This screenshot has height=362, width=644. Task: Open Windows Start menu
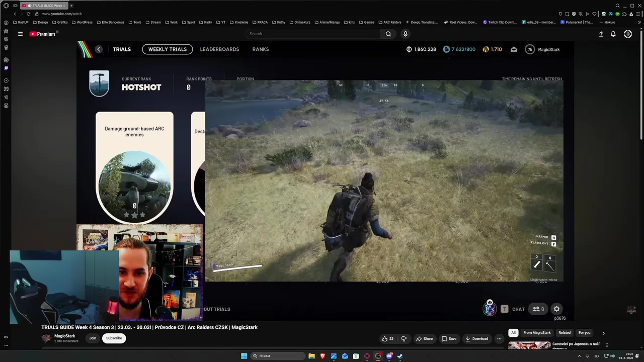click(x=244, y=356)
